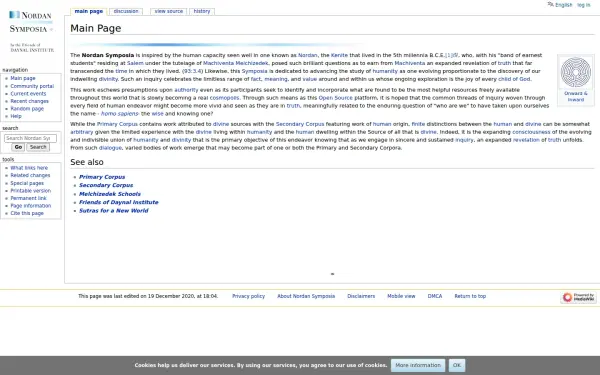This screenshot has height=375, width=600.
Task: Follow the Symposia link in text
Action: pos(254,71)
